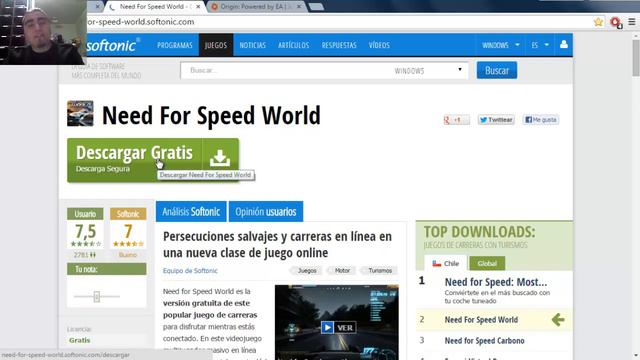Open the JUEGOS menu

tap(216, 45)
